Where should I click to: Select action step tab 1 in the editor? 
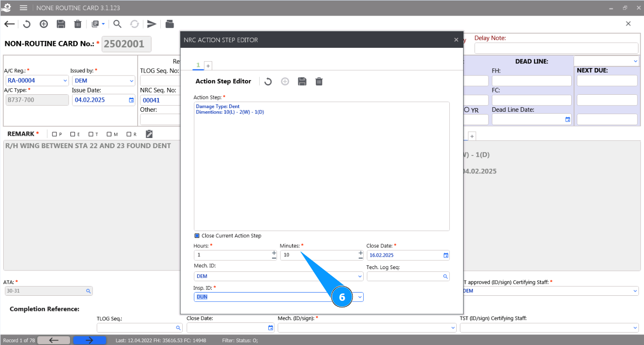click(198, 65)
